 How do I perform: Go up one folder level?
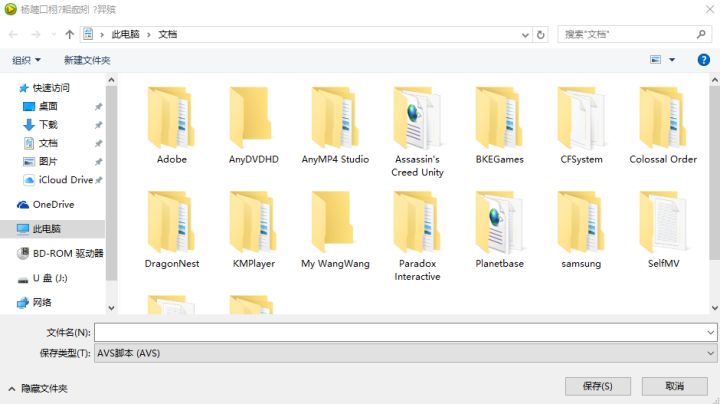pyautogui.click(x=69, y=34)
